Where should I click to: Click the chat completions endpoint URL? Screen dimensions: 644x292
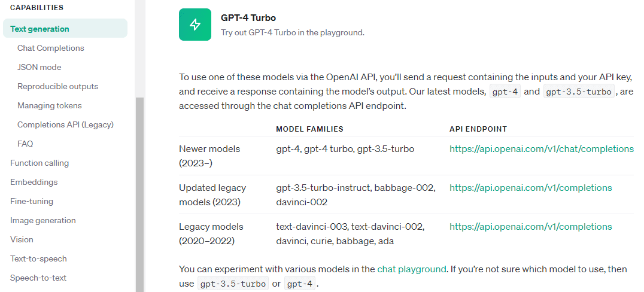pos(541,149)
